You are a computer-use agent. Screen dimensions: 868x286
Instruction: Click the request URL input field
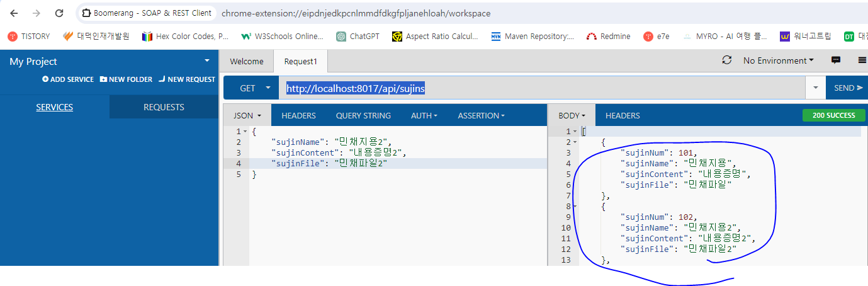543,88
